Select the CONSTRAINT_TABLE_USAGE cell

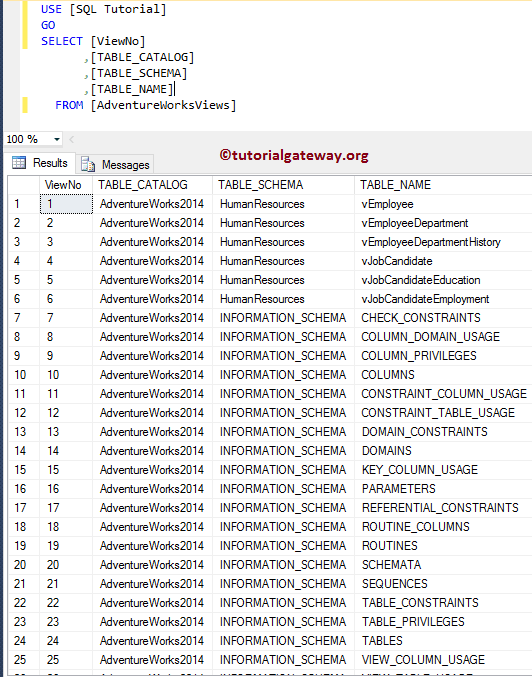[443, 413]
